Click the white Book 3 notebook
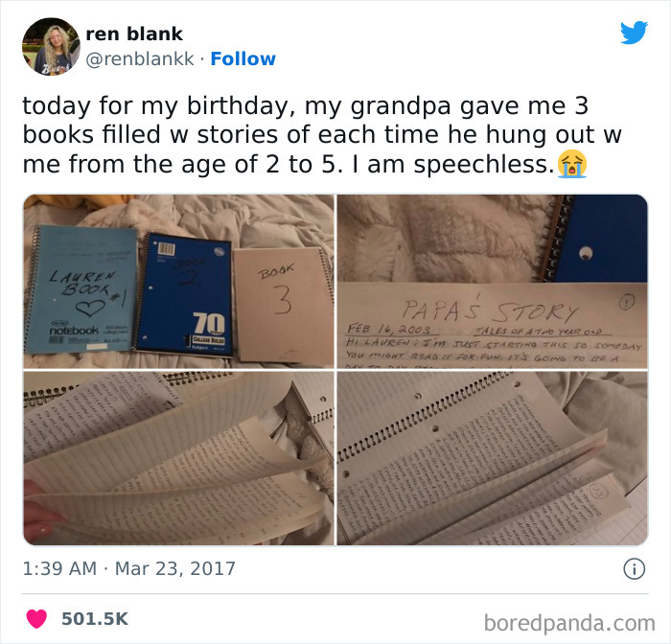 284,304
